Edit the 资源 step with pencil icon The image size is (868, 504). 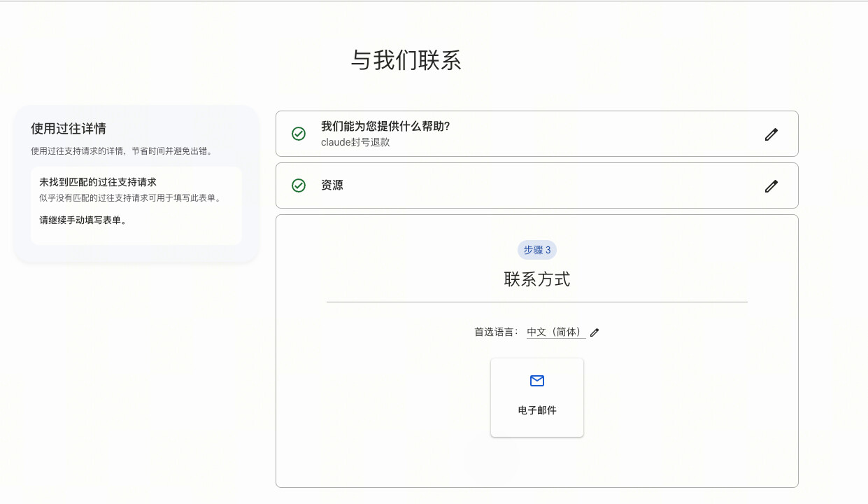coord(771,185)
